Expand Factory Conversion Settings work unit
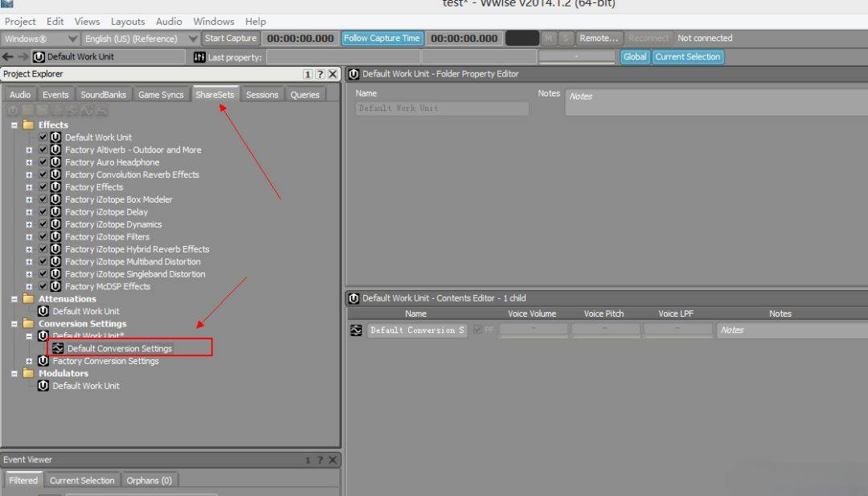Viewport: 868px width, 496px height. coord(29,361)
